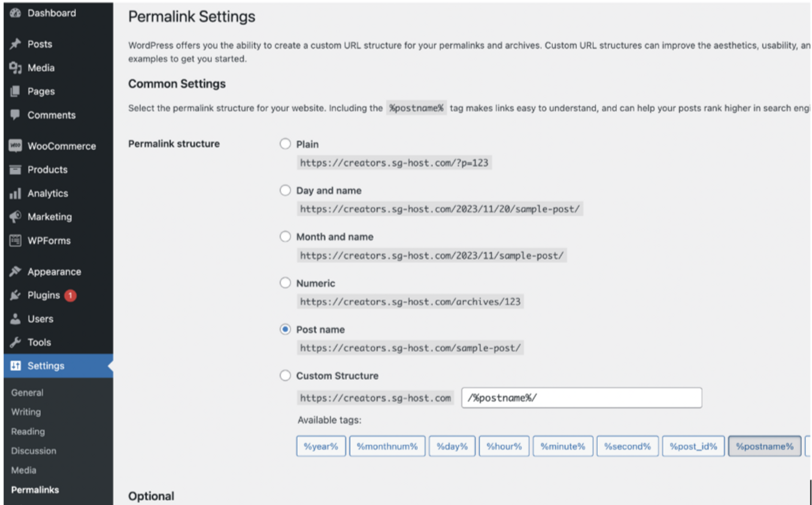Click the Analytics bar chart icon
812x505 pixels.
pos(15,194)
